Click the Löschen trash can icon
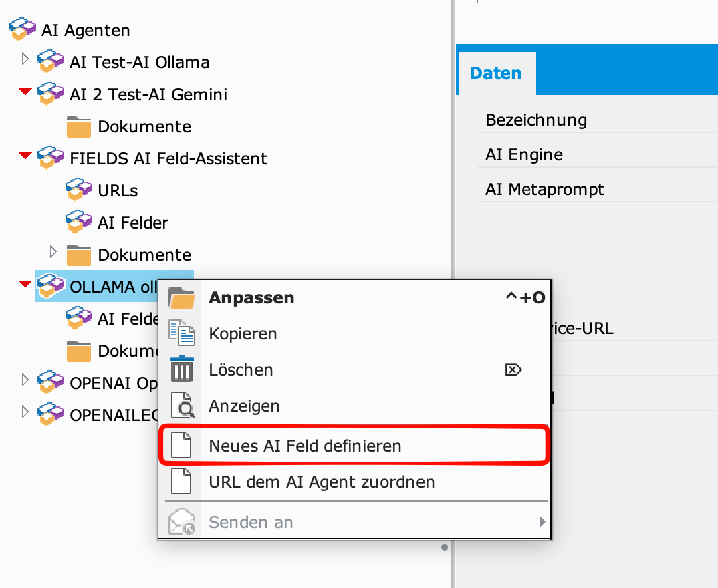Screen dimensions: 718x588 [181, 370]
